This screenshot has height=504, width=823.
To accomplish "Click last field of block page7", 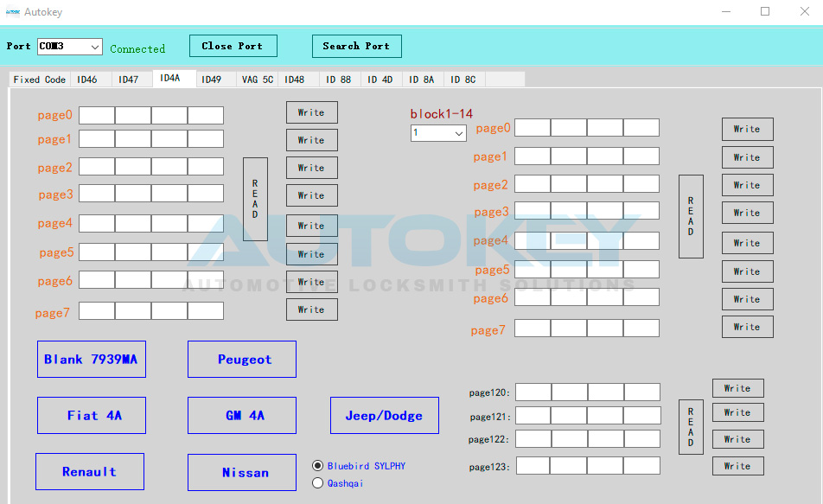I will (641, 329).
